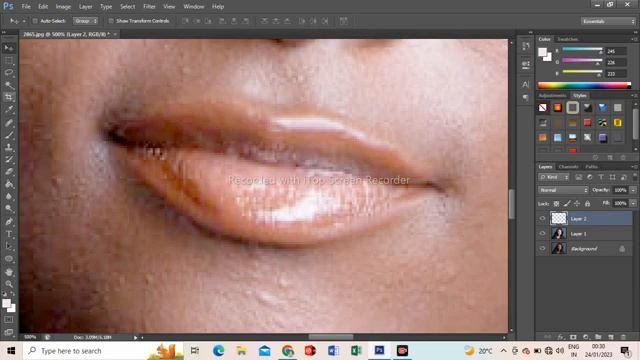
Task: Toggle lock image pixels brush icon
Action: click(x=567, y=203)
